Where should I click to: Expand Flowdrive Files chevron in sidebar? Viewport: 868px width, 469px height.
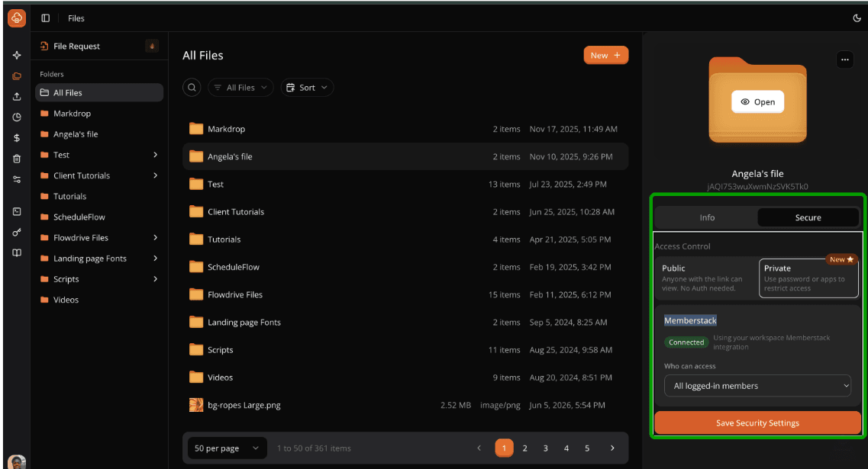pyautogui.click(x=155, y=237)
